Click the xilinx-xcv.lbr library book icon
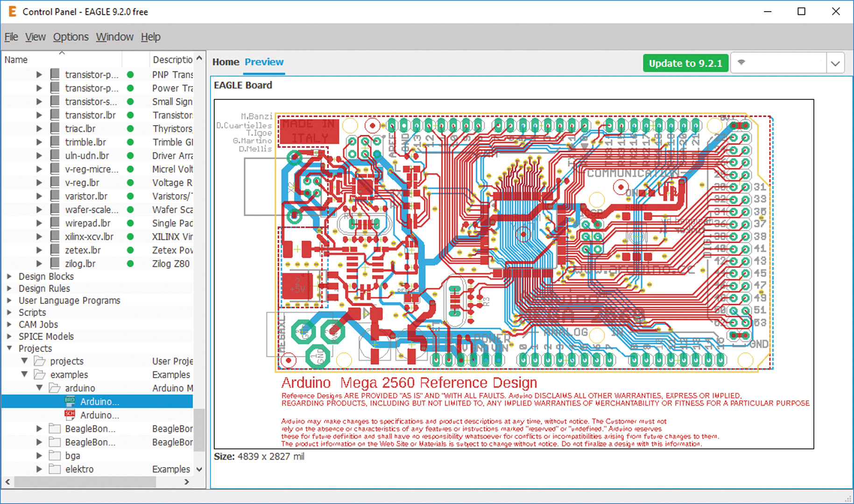 click(x=55, y=237)
